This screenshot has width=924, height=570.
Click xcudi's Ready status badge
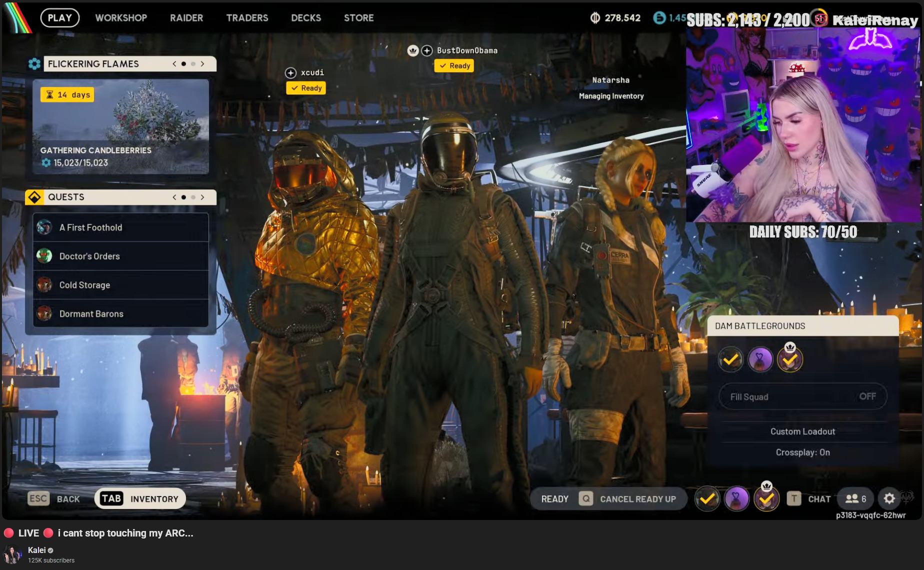tap(306, 88)
